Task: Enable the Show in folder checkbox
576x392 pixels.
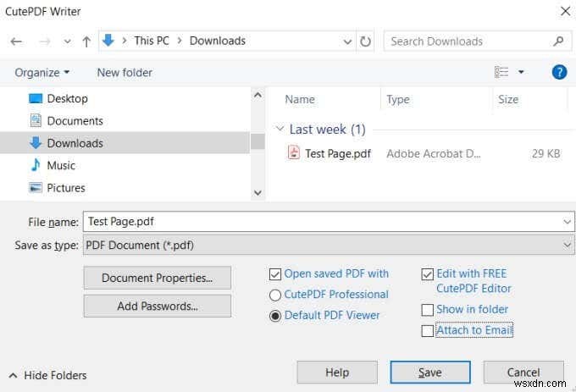Action: (427, 310)
